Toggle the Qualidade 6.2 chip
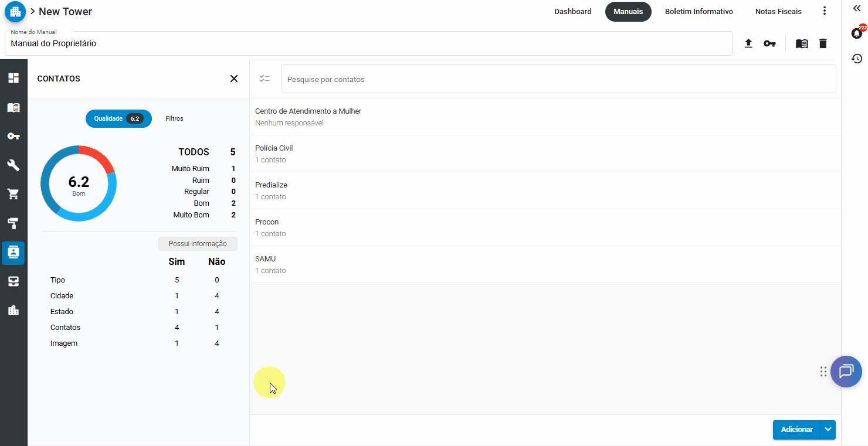This screenshot has height=446, width=868. point(118,118)
